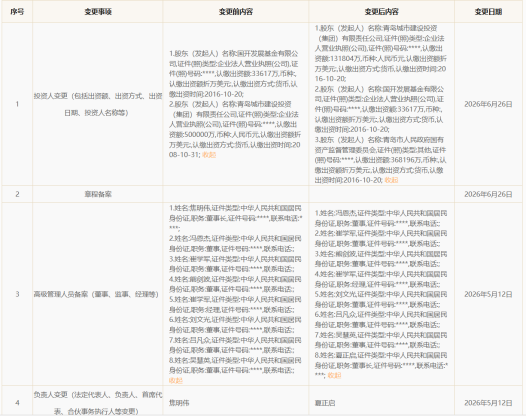
Task: Select the 序号 column header
Action: (17, 12)
